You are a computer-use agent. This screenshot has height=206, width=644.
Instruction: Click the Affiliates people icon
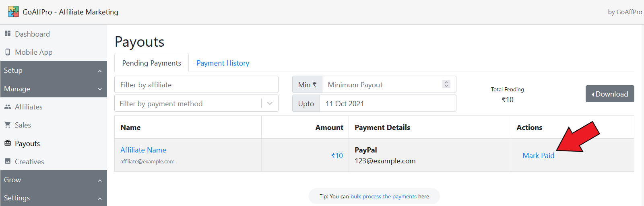pyautogui.click(x=8, y=107)
